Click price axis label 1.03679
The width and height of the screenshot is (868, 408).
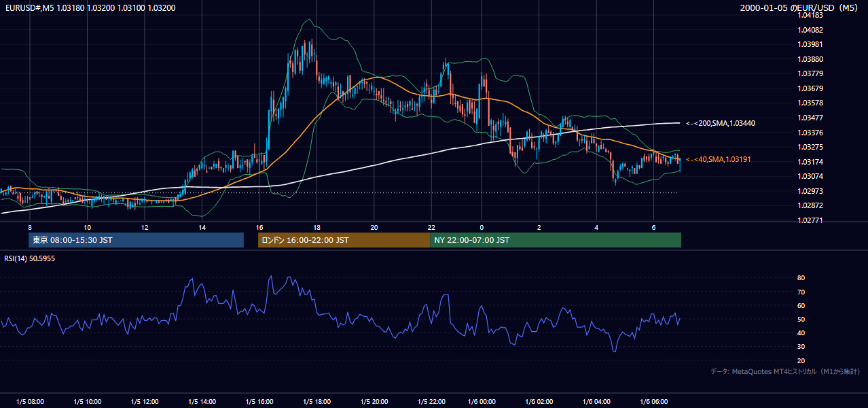click(x=810, y=88)
